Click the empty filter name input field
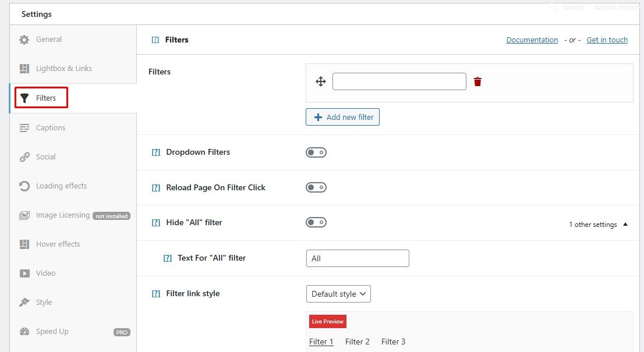Image resolution: width=644 pixels, height=352 pixels. click(x=399, y=81)
